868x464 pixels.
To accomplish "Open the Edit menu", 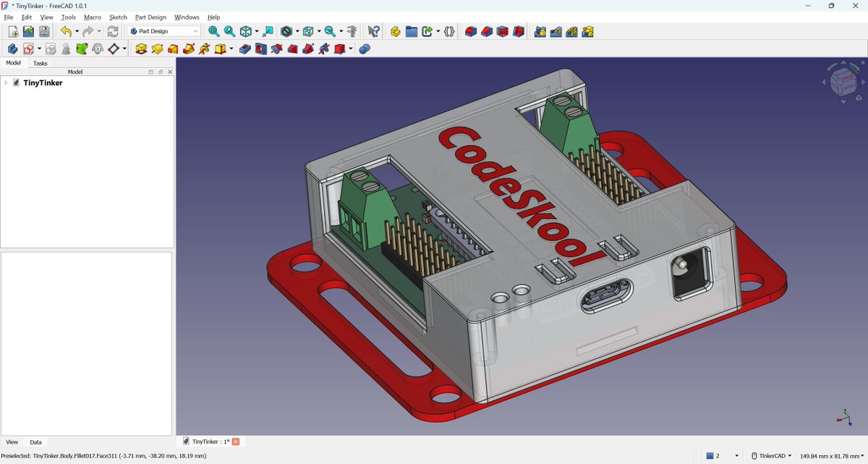I will (x=27, y=17).
